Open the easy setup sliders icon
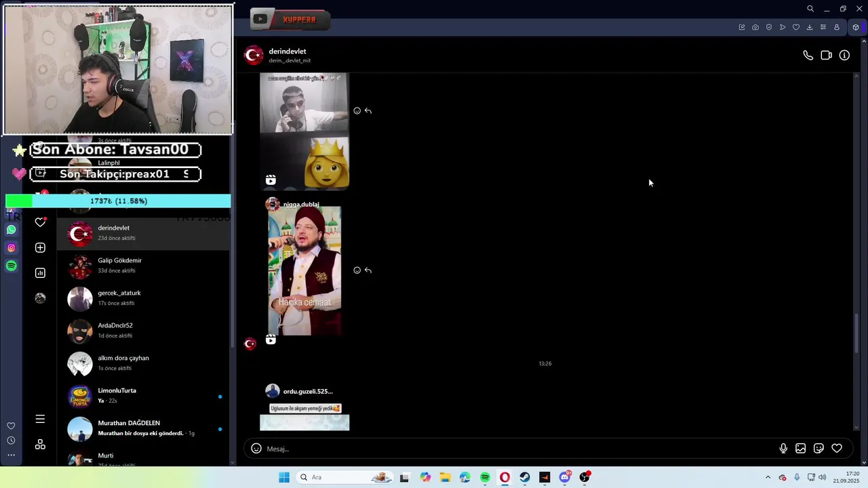The height and width of the screenshot is (488, 868). (823, 27)
